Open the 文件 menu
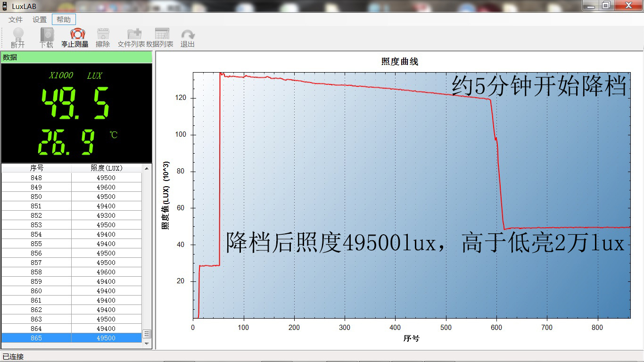Viewport: 644px width, 362px height. point(16,19)
